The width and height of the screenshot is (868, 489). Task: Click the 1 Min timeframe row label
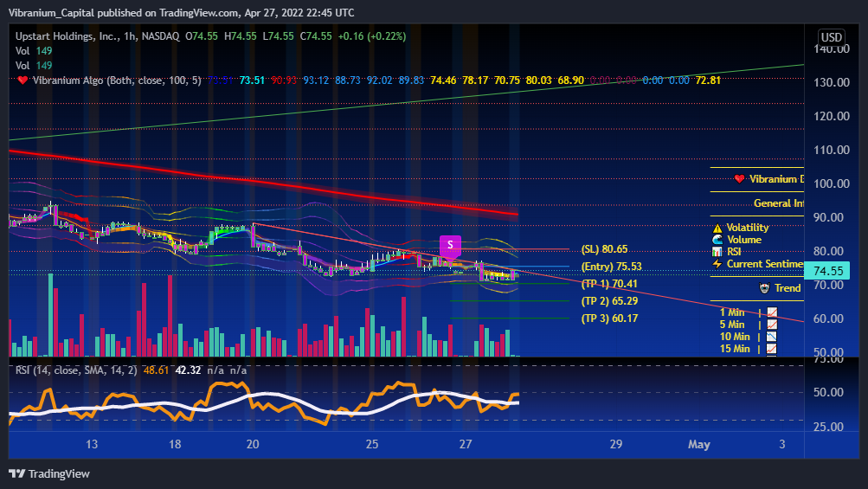coord(732,312)
